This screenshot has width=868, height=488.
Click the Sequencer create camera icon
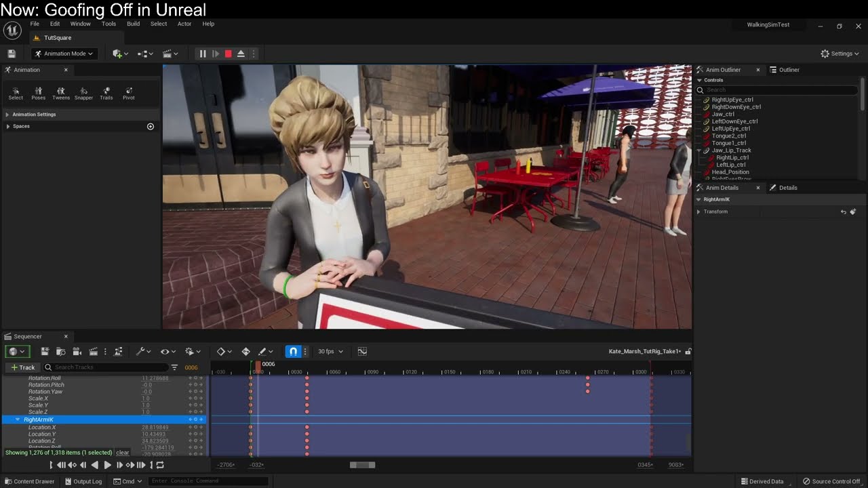77,351
